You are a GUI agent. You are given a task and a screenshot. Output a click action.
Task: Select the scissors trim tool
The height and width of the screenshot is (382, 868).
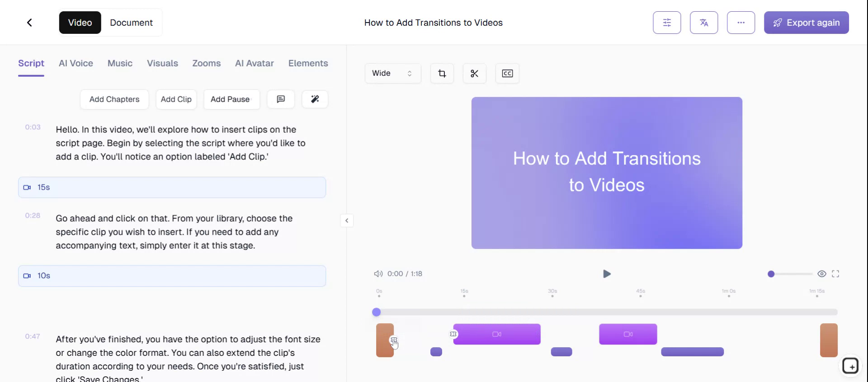475,73
